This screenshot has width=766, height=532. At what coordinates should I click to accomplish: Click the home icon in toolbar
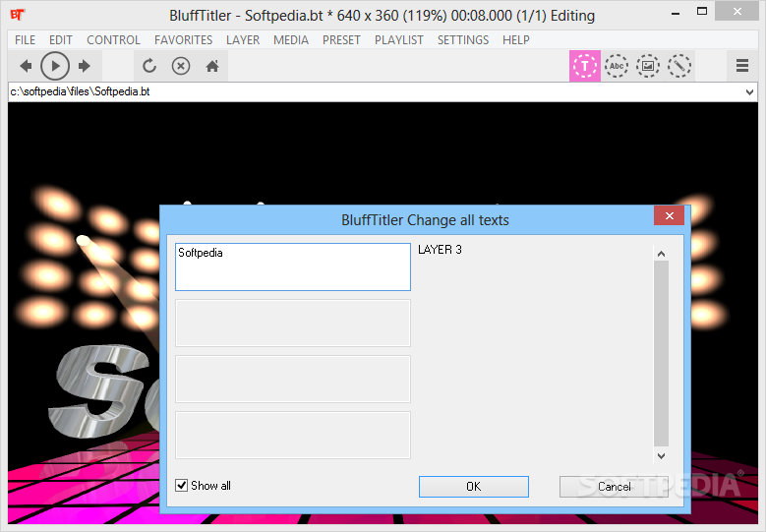212,66
